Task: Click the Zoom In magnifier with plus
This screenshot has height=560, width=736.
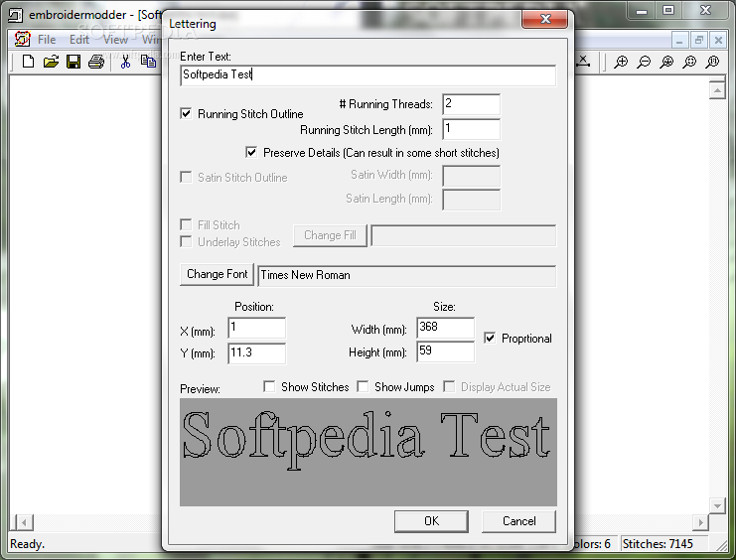Action: 621,62
